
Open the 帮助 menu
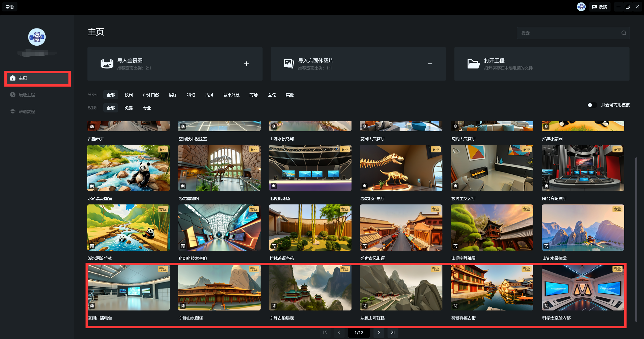pyautogui.click(x=10, y=7)
